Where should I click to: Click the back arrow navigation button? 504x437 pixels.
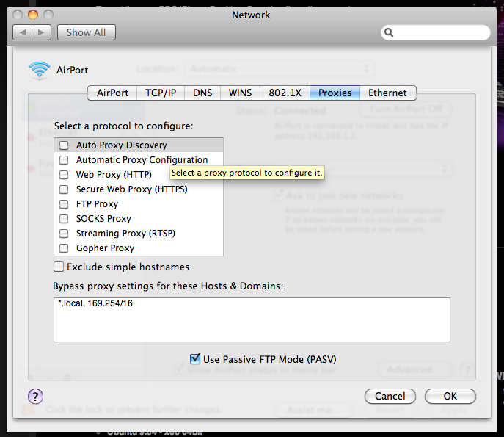pos(22,32)
